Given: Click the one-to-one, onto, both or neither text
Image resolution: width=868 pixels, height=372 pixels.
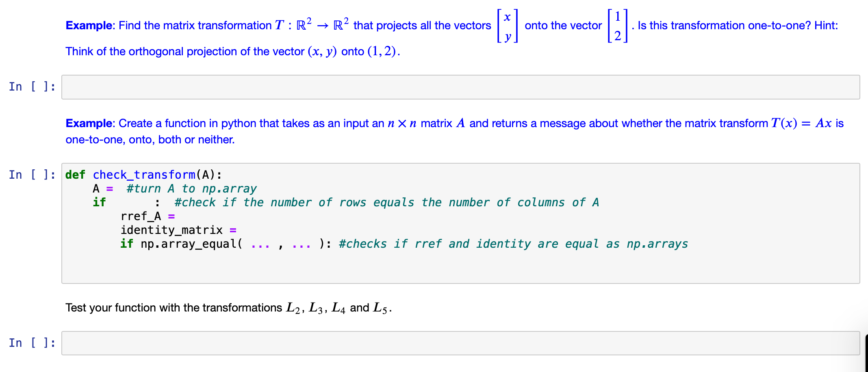Looking at the screenshot, I should [x=150, y=139].
